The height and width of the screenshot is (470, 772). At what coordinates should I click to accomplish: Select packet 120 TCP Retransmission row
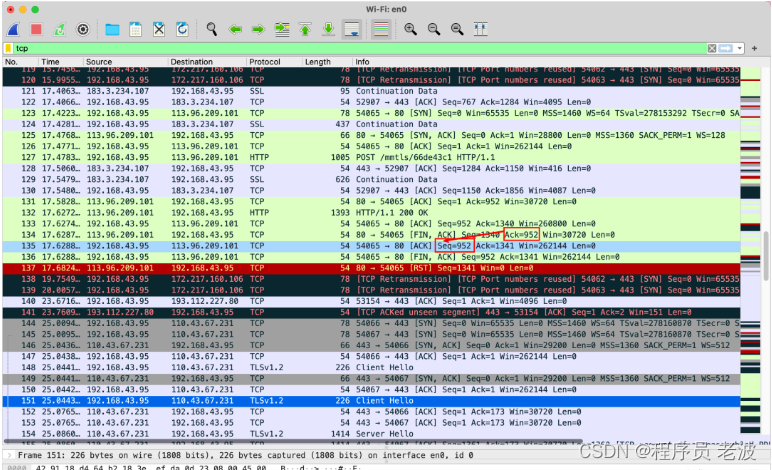point(371,80)
